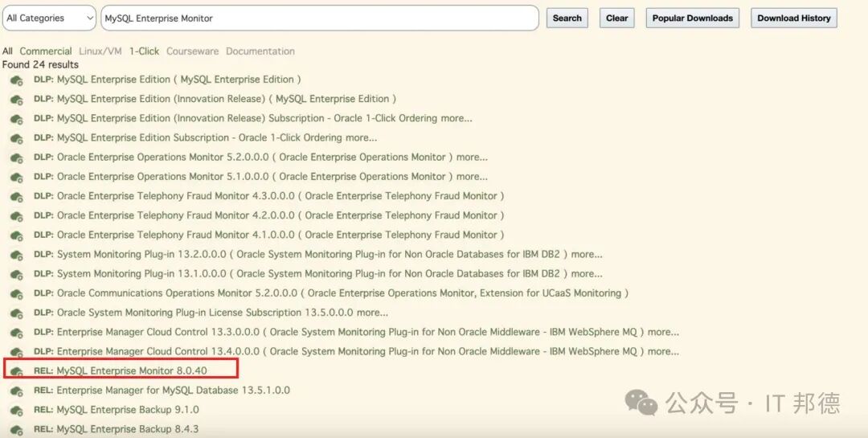This screenshot has width=868, height=438.
Task: Expand 'more...' on Operations Monitor 5.2.0.0.0 ( Oracle Enterprise Operations Monitor ) row
Action: coord(472,157)
